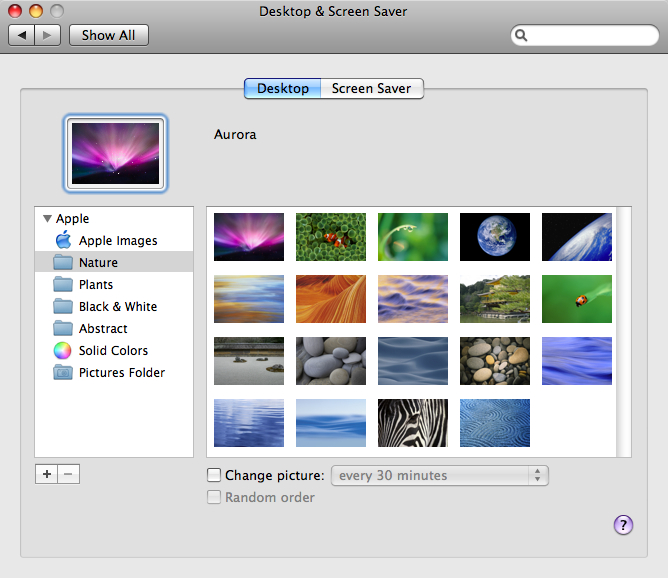
Task: Choose the gray-blue sand dunes wallpaper
Action: pyautogui.click(x=413, y=361)
